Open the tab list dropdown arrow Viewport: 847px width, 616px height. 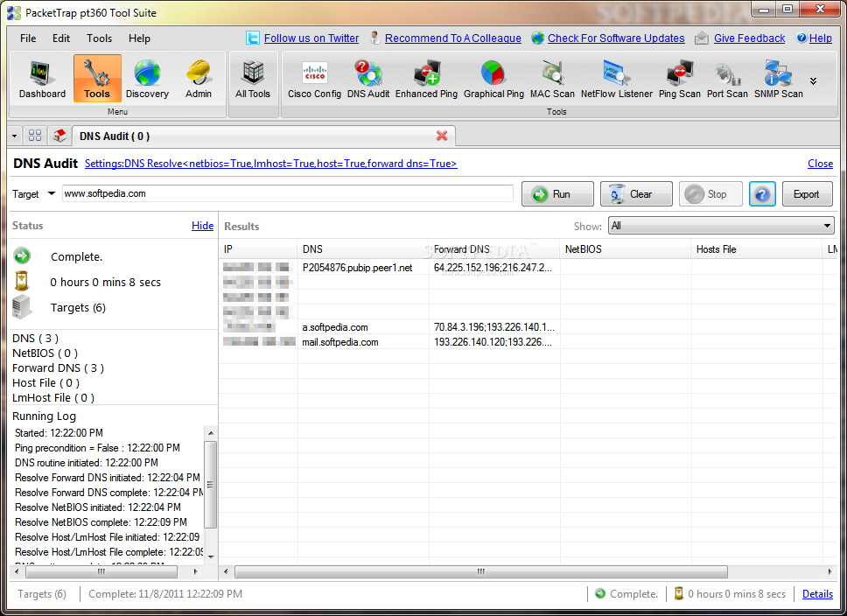tap(15, 136)
